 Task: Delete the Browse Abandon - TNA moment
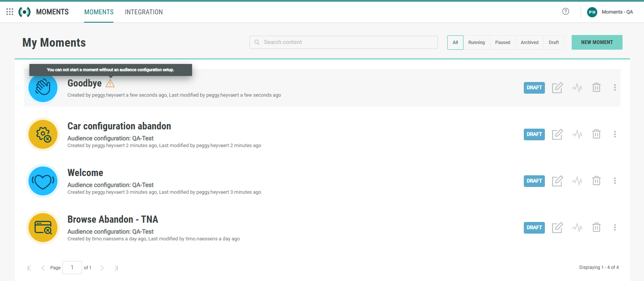596,228
